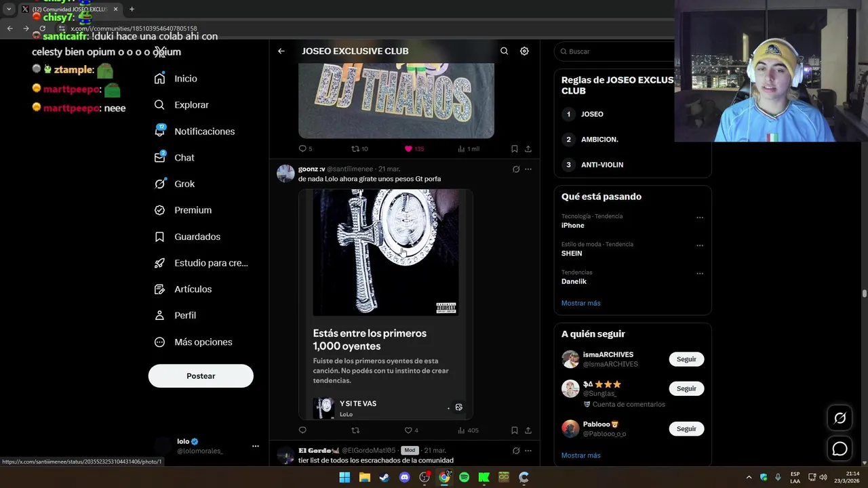Open Artículos in the sidebar
This screenshot has height=488, width=868.
(183, 289)
